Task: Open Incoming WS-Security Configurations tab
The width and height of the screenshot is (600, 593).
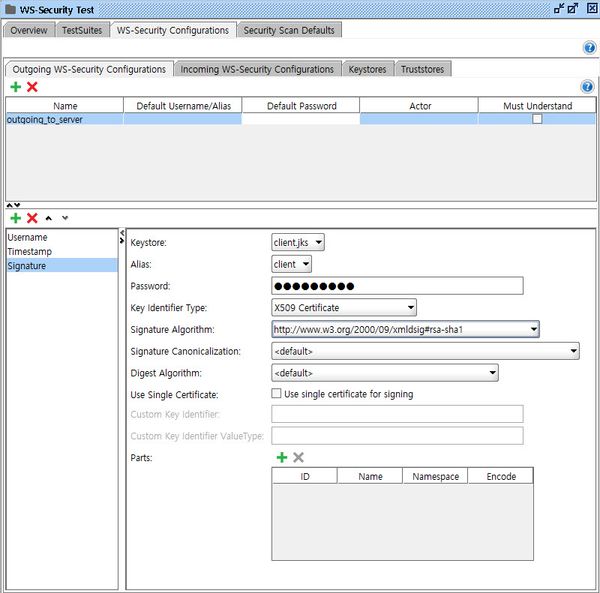Action: tap(257, 69)
